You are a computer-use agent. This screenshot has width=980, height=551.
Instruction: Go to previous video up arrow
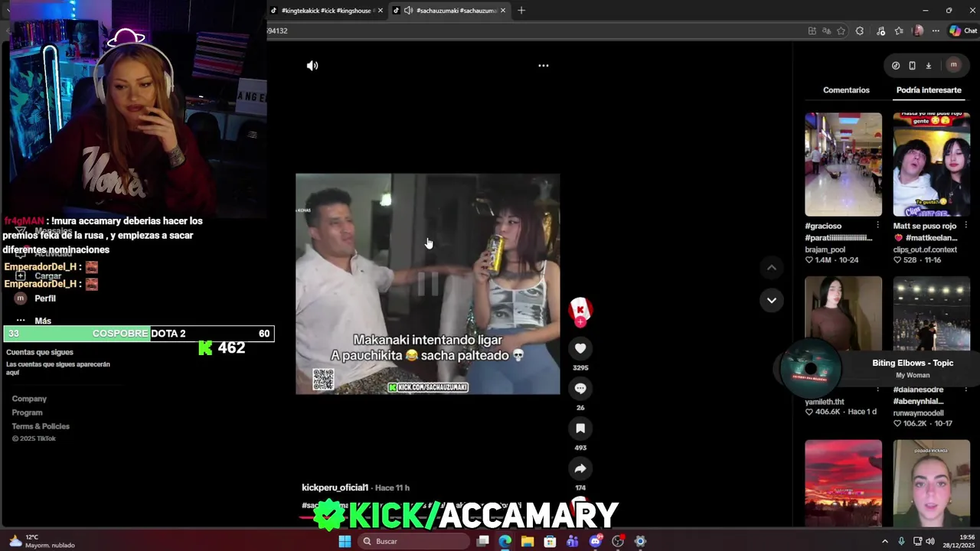[x=772, y=267]
